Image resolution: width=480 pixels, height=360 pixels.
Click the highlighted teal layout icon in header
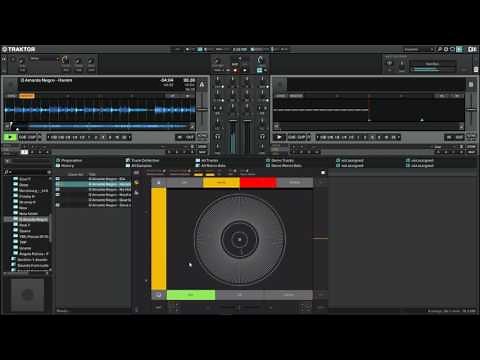coord(460,49)
